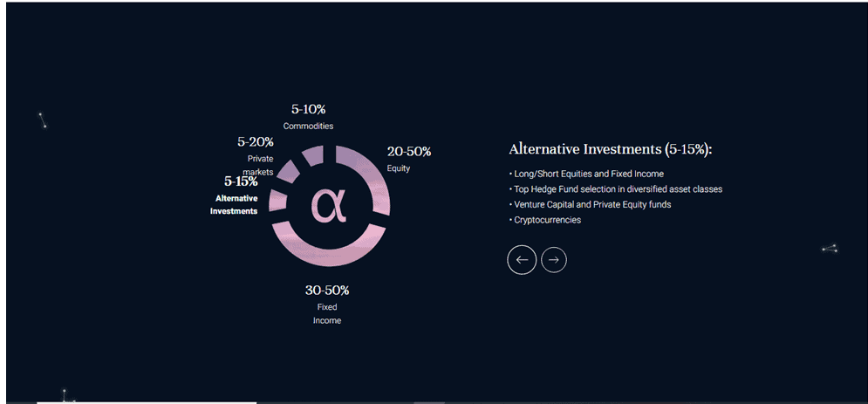The width and height of the screenshot is (868, 404).
Task: Select the Private markets donut chart segment
Action: [287, 171]
